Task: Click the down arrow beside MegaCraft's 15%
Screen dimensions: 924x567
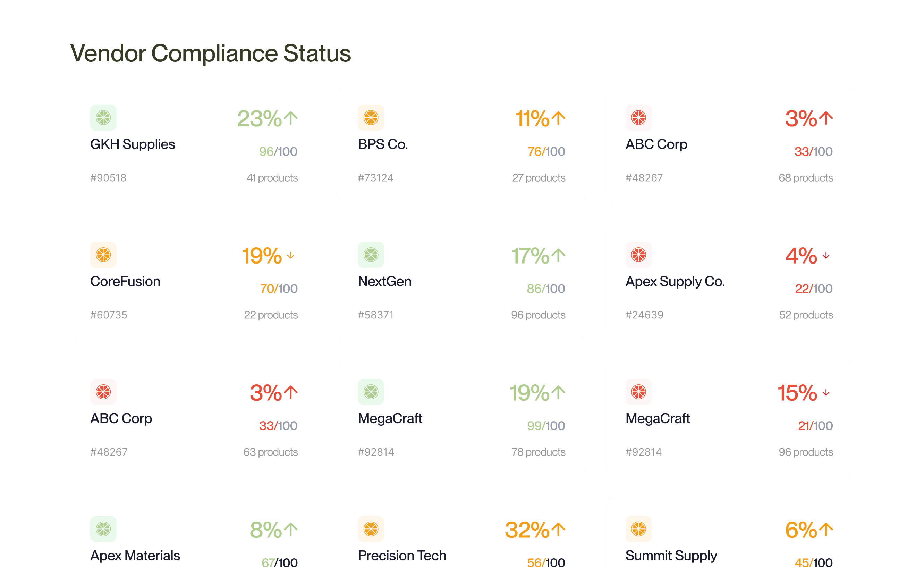Action: [x=826, y=393]
